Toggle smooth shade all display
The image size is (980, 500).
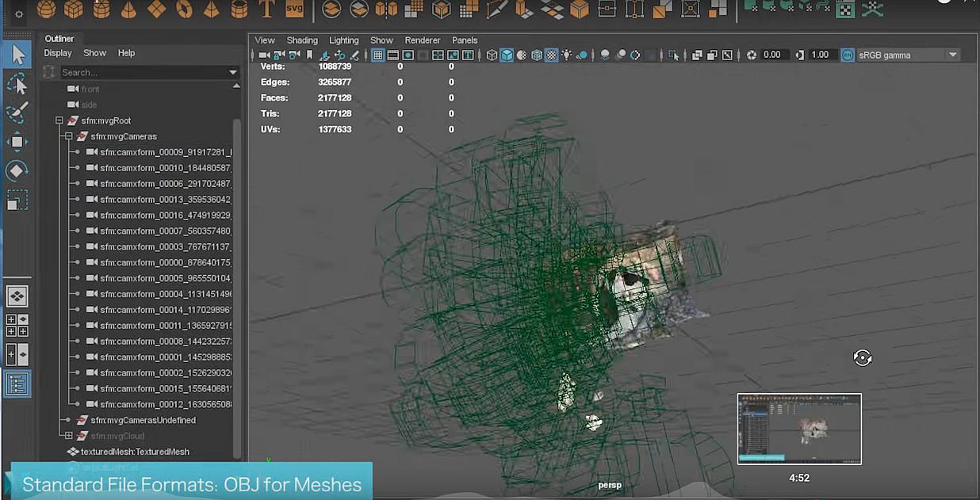point(507,55)
